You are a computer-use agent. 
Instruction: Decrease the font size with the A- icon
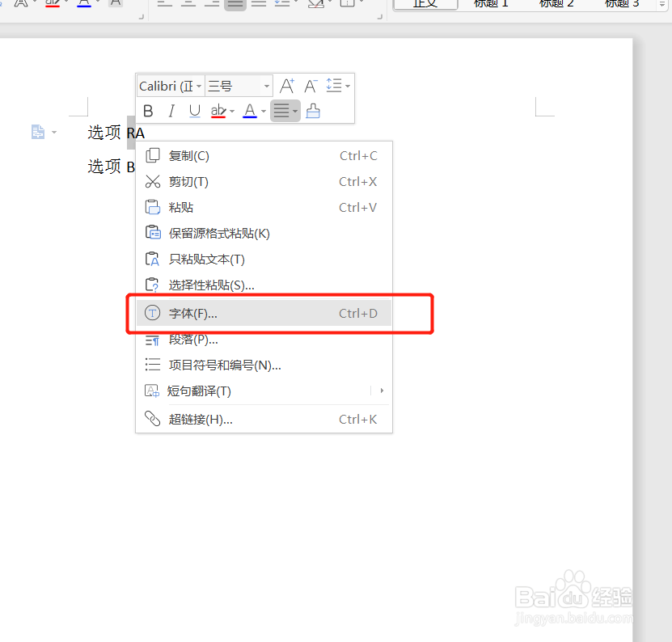coord(311,85)
